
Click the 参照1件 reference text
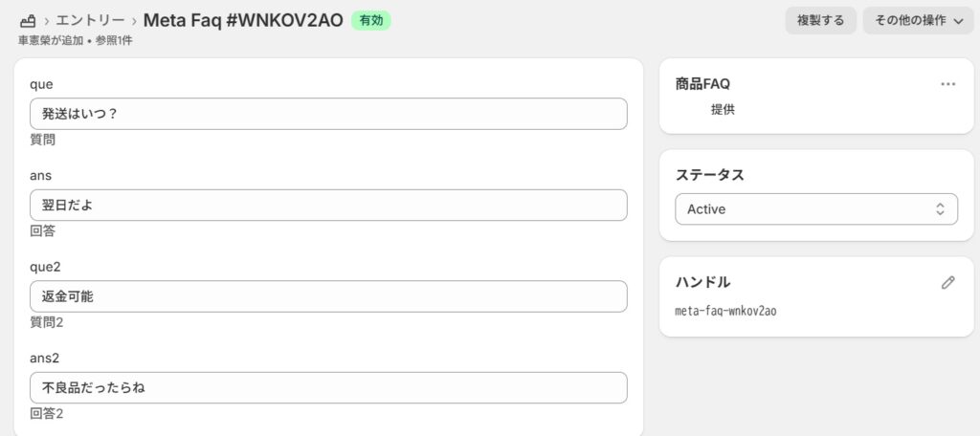[114, 41]
